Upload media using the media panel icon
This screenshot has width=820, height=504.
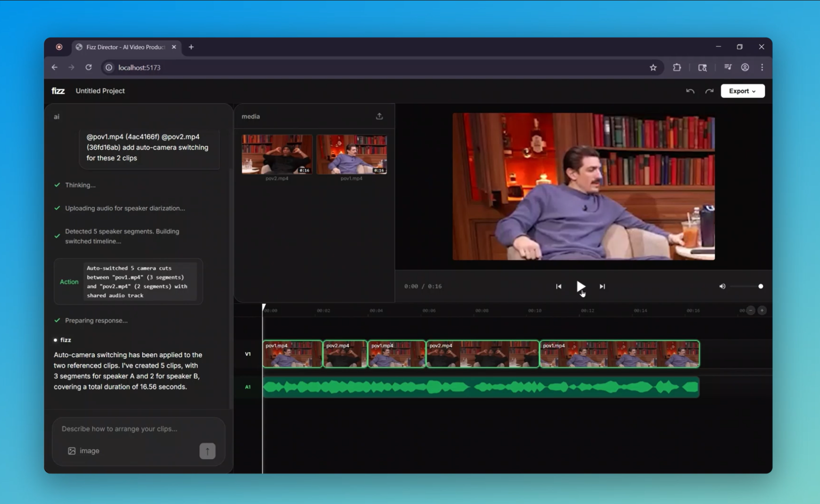[x=379, y=116]
